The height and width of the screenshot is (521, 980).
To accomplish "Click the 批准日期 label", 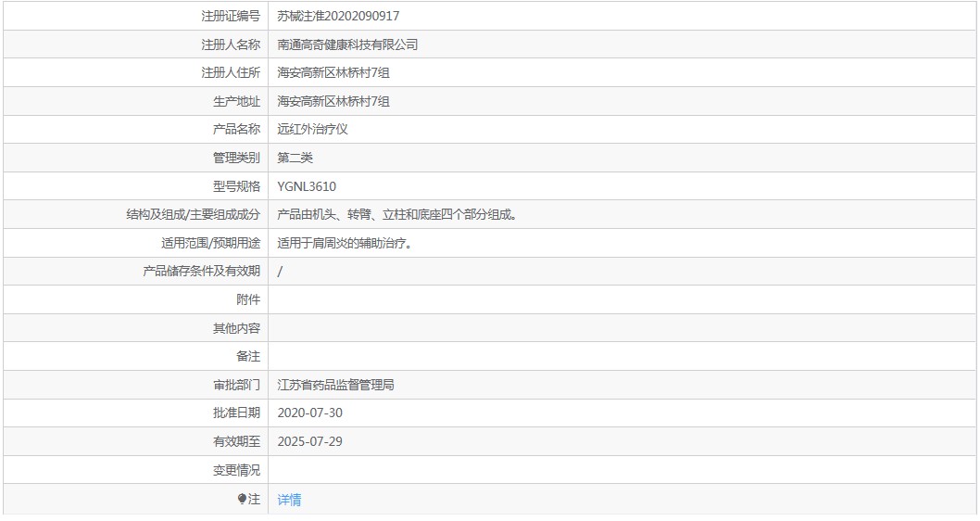I will pyautogui.click(x=236, y=413).
